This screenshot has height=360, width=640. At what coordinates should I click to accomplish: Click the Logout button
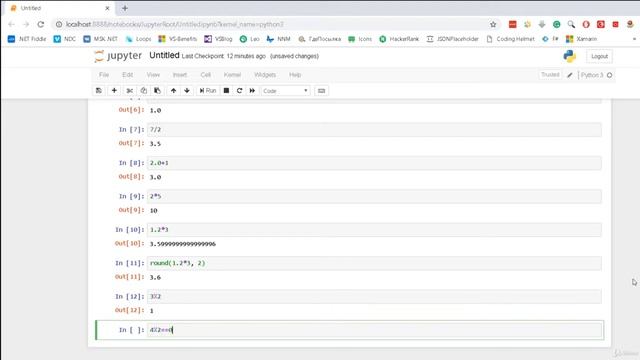coord(599,56)
